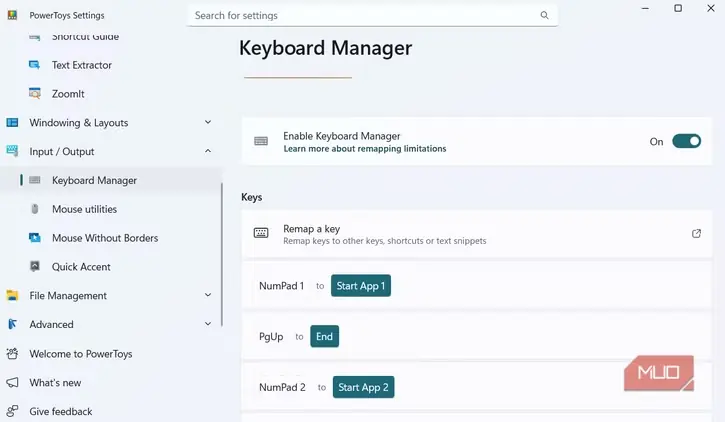Click the sidebar vertical scrollbar
725x422 pixels.
222,254
